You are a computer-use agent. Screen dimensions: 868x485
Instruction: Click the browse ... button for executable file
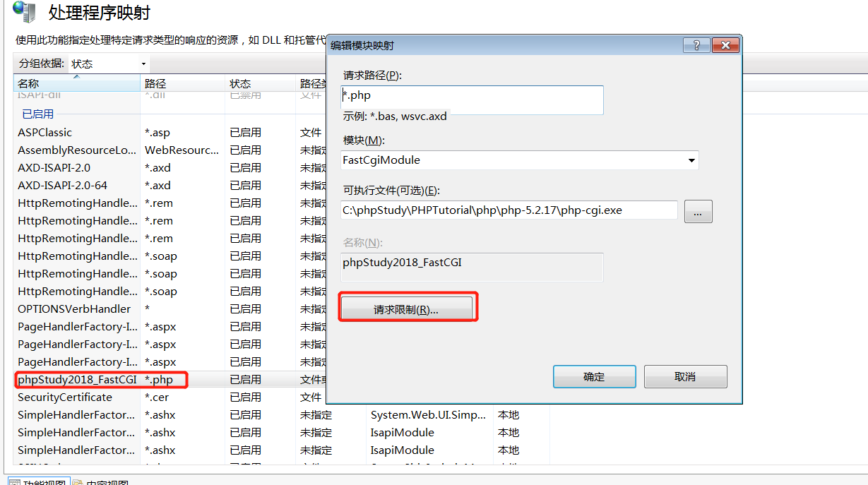point(698,211)
